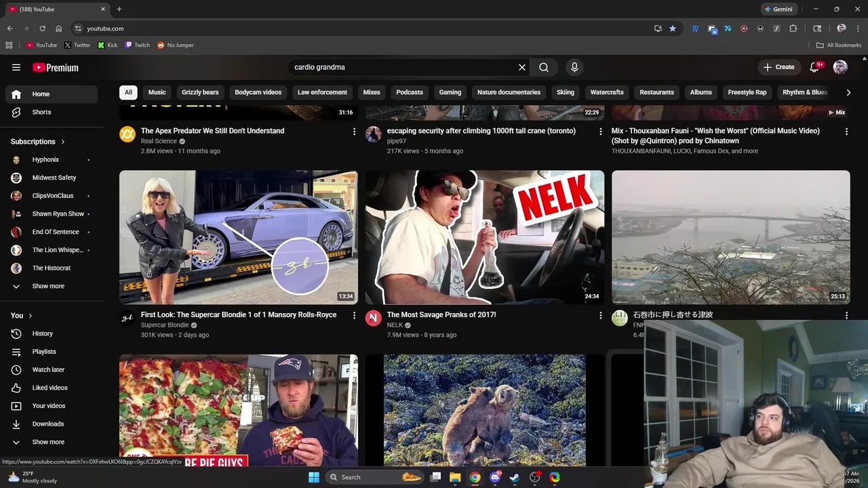
Task: Clear the search box text
Action: 522,67
